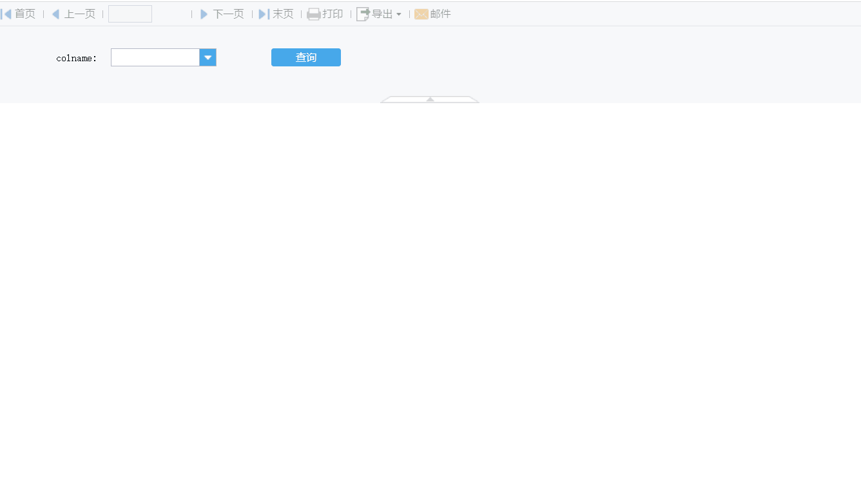Go to next page (下一页)

tap(222, 14)
